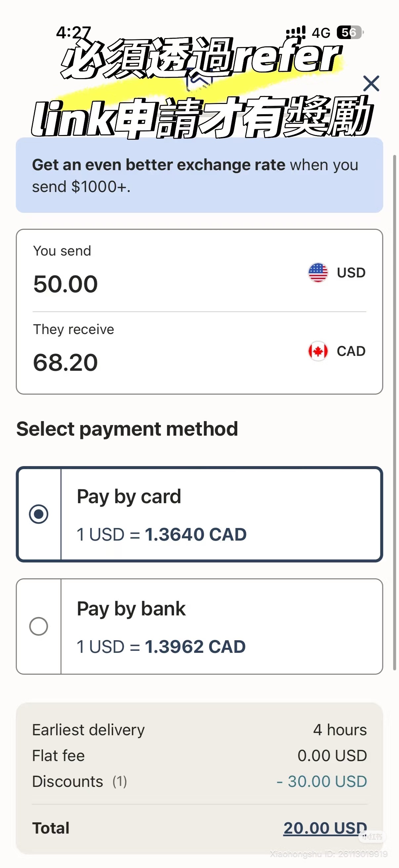
Task: Tap the 4G network indicator
Action: tap(321, 33)
